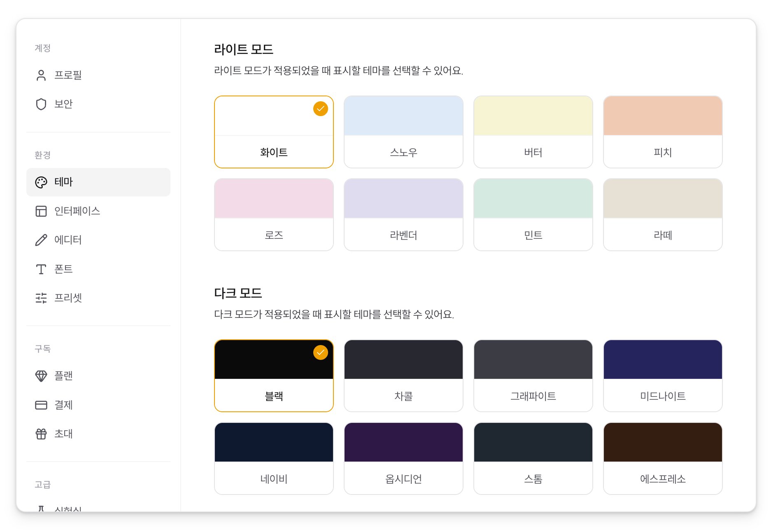Open 인터페이스 settings via layout icon

41,211
